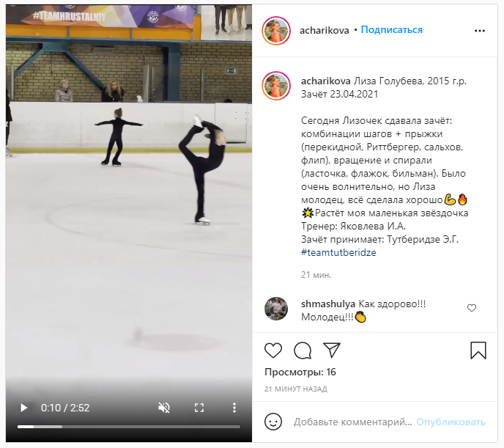Open comments via the speech bubble icon
Screen dimensions: 504x448
coord(303,350)
